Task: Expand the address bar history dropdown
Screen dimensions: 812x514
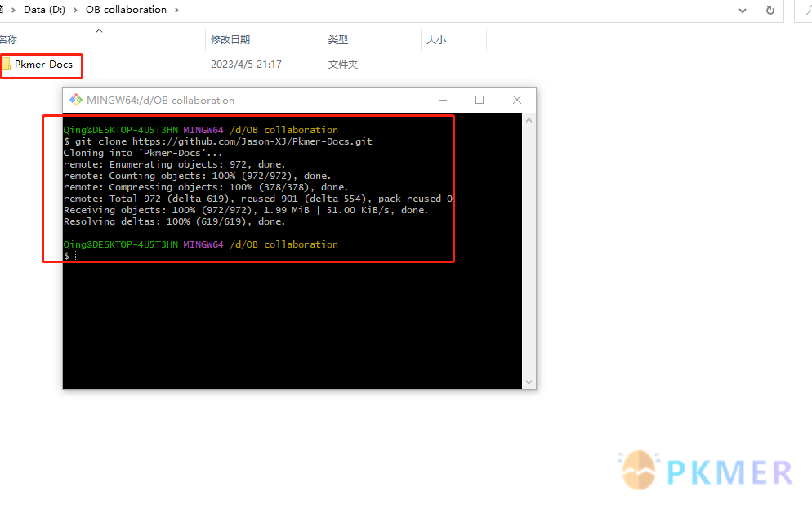Action: [743, 11]
